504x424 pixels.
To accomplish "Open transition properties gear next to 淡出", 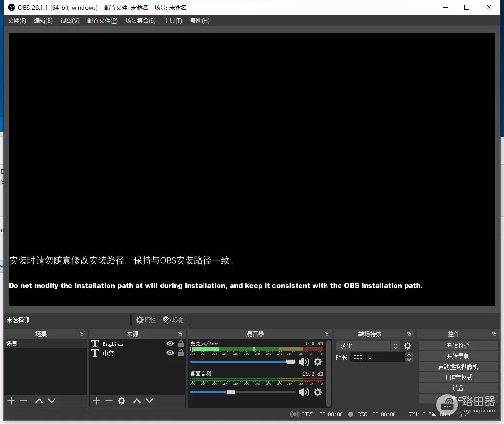I will tap(408, 346).
